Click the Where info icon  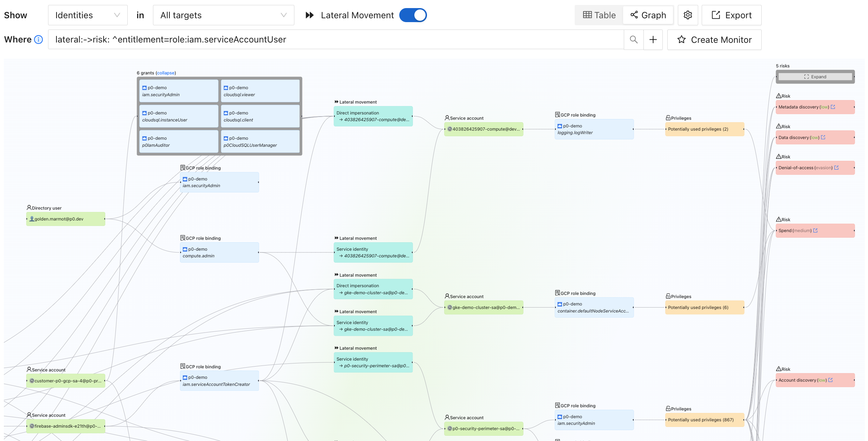click(38, 40)
